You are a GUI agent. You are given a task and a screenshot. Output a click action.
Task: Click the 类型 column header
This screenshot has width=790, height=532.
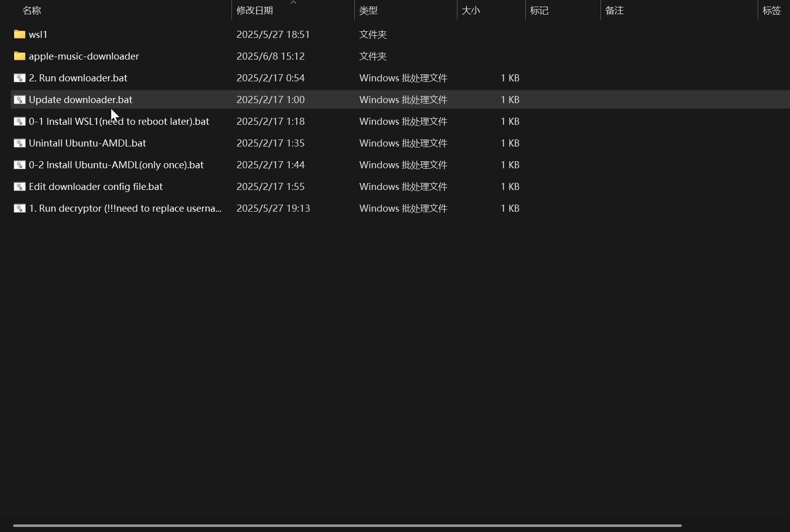tap(368, 11)
